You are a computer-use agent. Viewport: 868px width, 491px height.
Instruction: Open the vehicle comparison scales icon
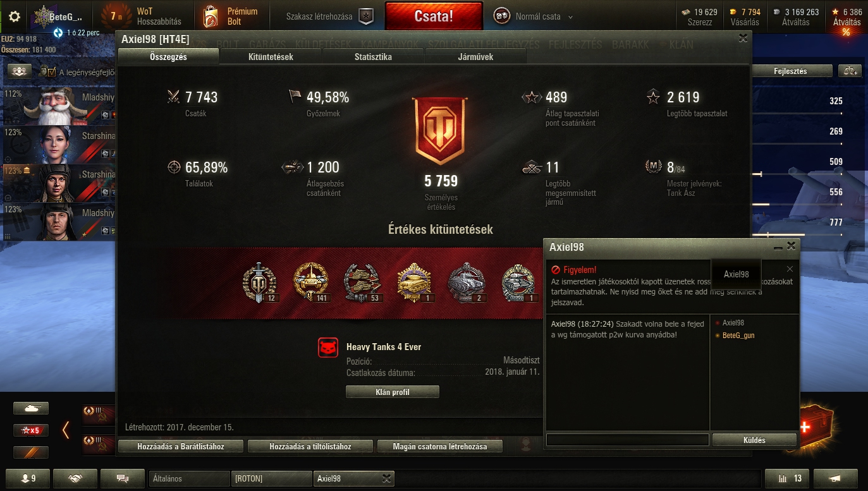click(x=850, y=71)
